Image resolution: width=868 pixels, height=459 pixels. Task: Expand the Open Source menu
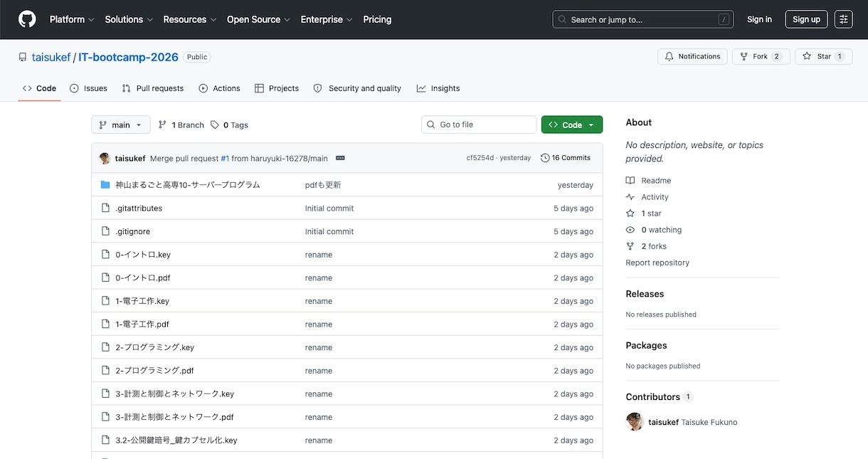click(x=258, y=19)
